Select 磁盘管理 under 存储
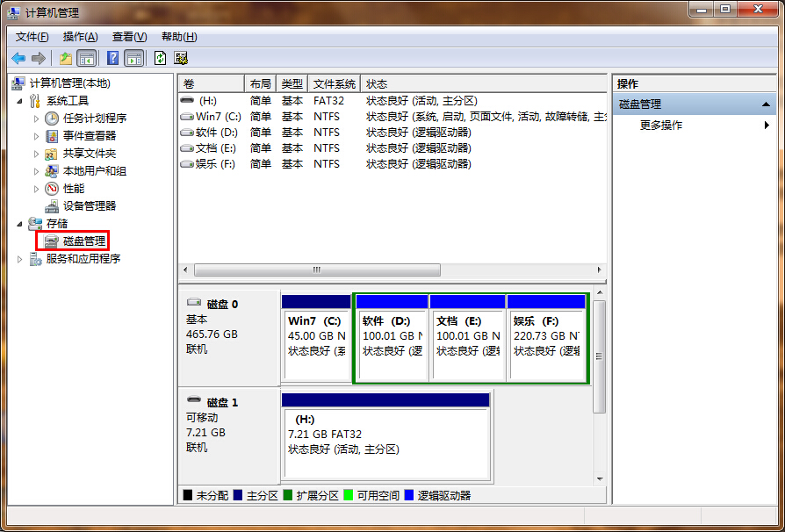Image resolution: width=785 pixels, height=532 pixels. (83, 241)
